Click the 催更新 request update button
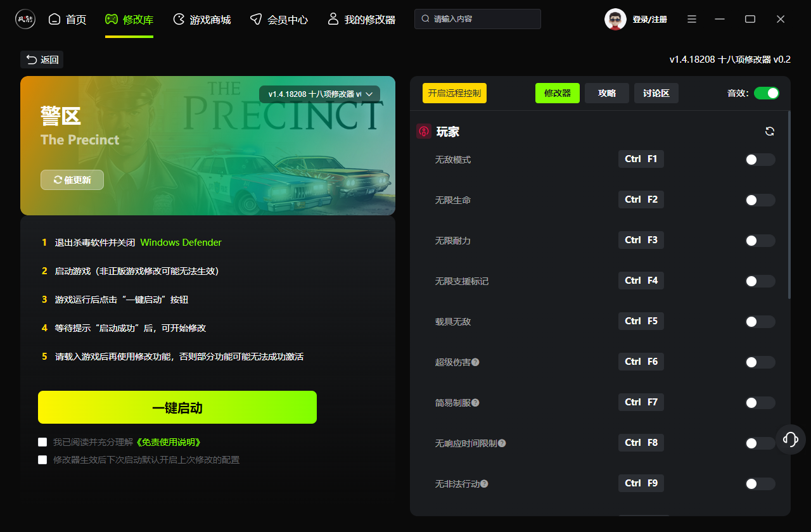Viewport: 811px width, 532px height. click(72, 180)
